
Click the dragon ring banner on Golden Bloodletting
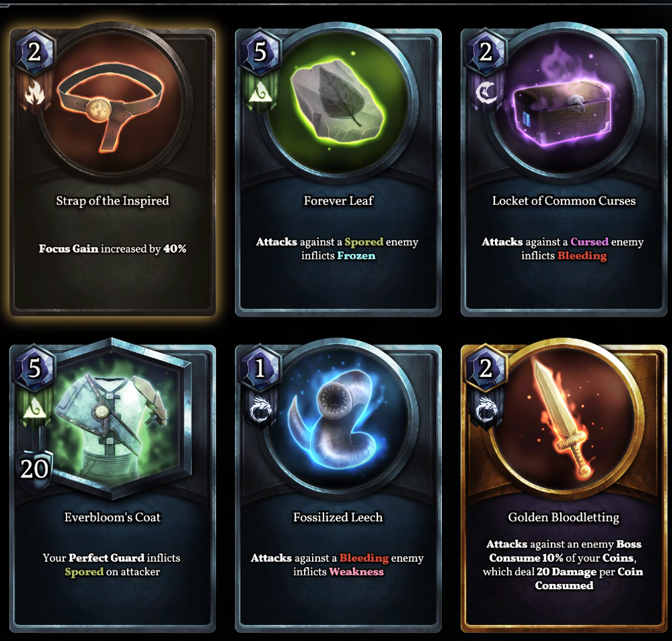tap(486, 408)
